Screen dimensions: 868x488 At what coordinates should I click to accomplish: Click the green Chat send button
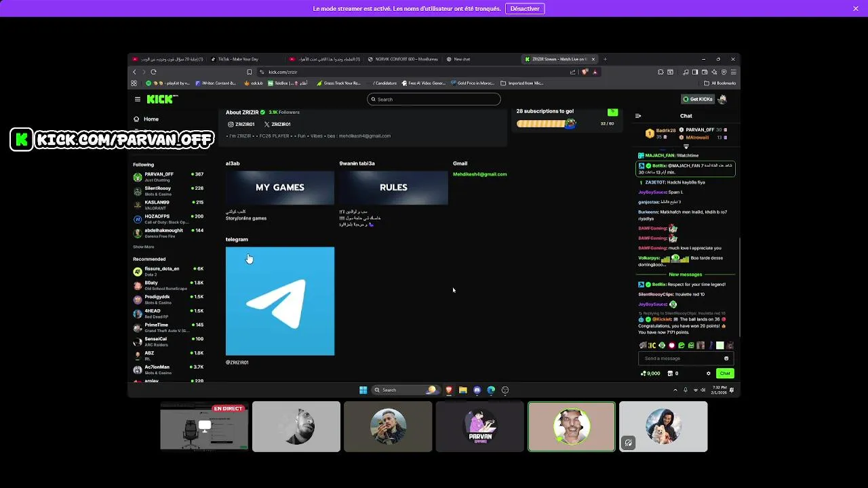[x=725, y=373]
